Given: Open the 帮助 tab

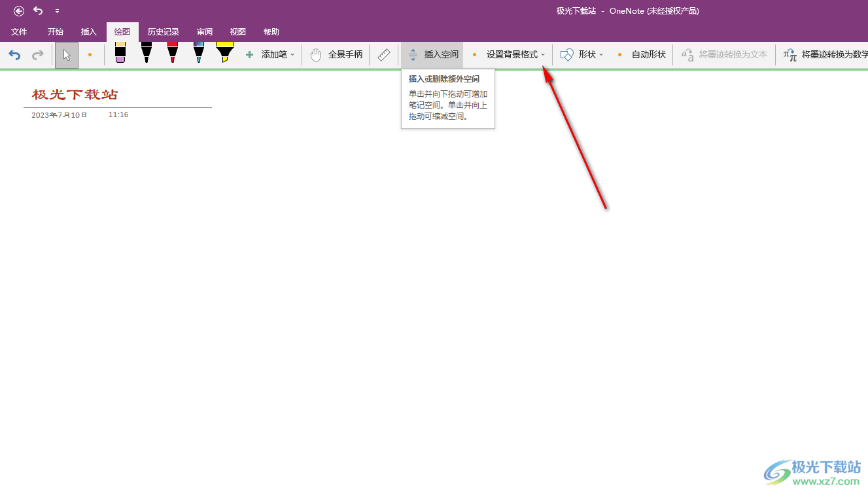Looking at the screenshot, I should (271, 31).
